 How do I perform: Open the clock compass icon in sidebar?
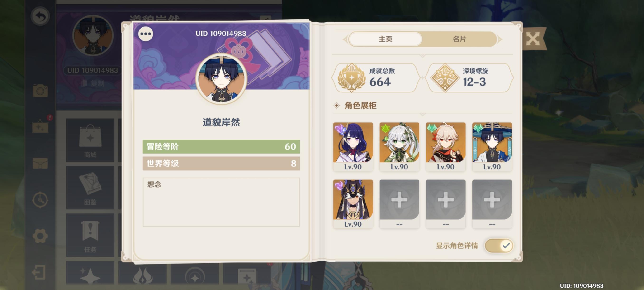[40, 200]
